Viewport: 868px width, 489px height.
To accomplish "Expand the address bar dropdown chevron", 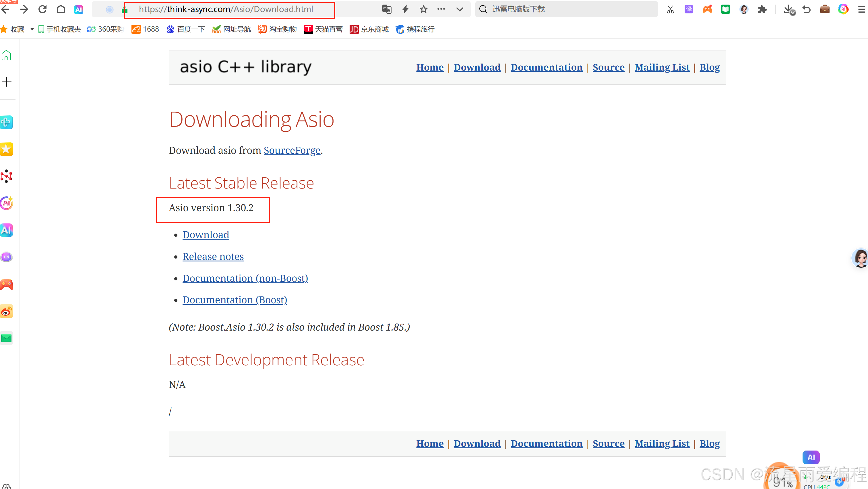I will tap(460, 9).
